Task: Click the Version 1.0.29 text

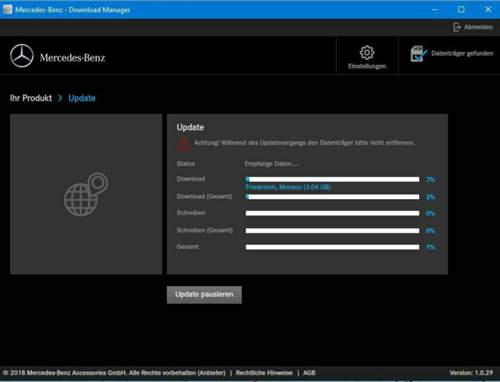Action: [471, 373]
